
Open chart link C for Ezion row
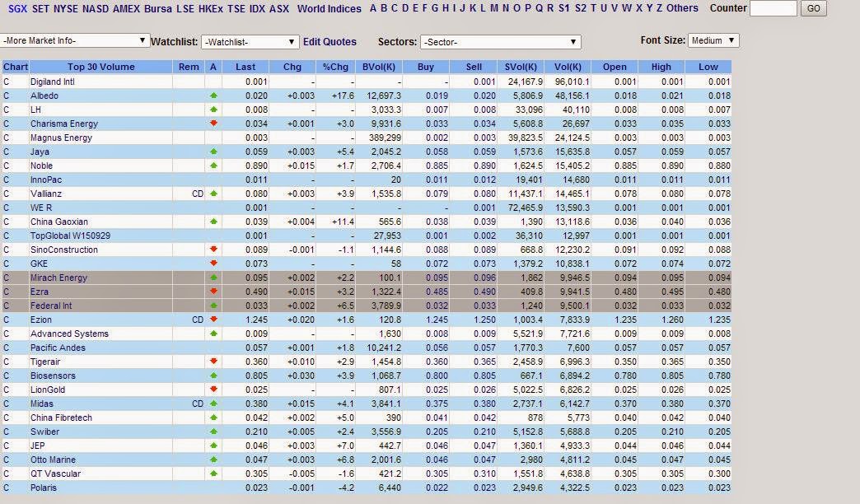pyautogui.click(x=7, y=320)
